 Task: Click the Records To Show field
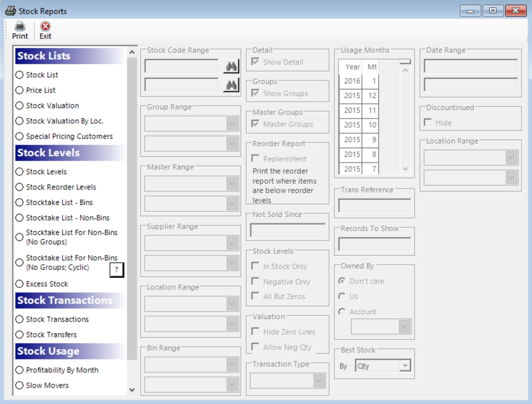375,244
